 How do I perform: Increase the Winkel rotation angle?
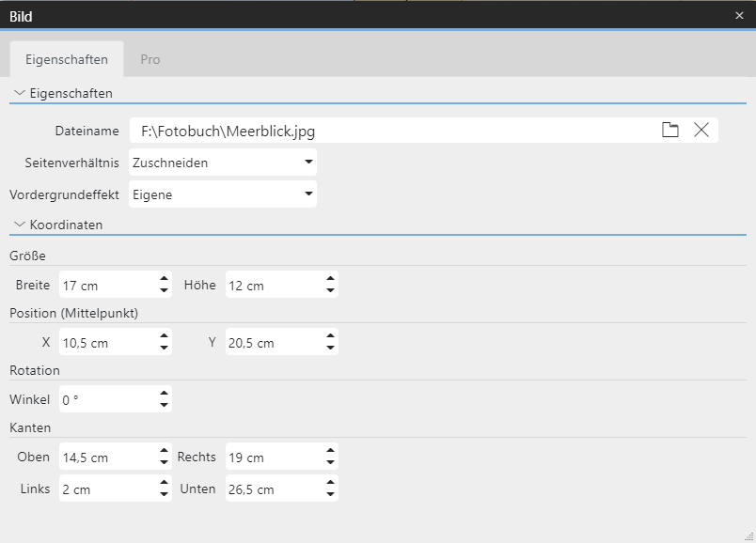coord(165,394)
